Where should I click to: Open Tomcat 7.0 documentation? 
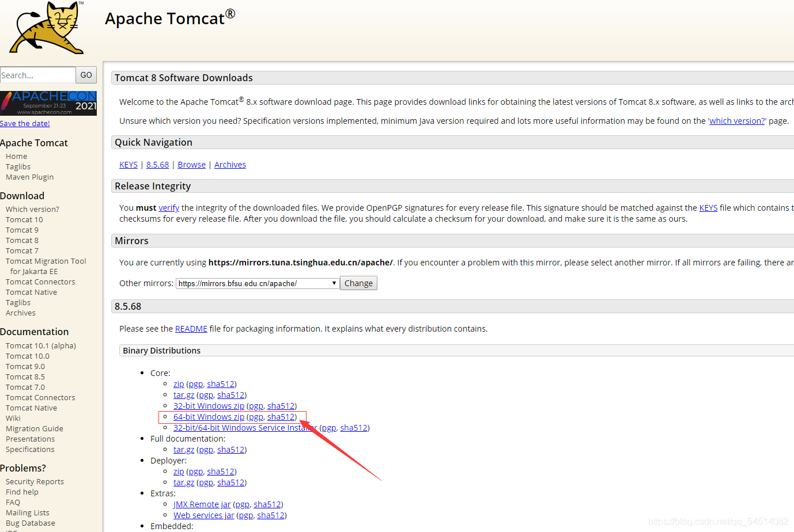(x=25, y=387)
